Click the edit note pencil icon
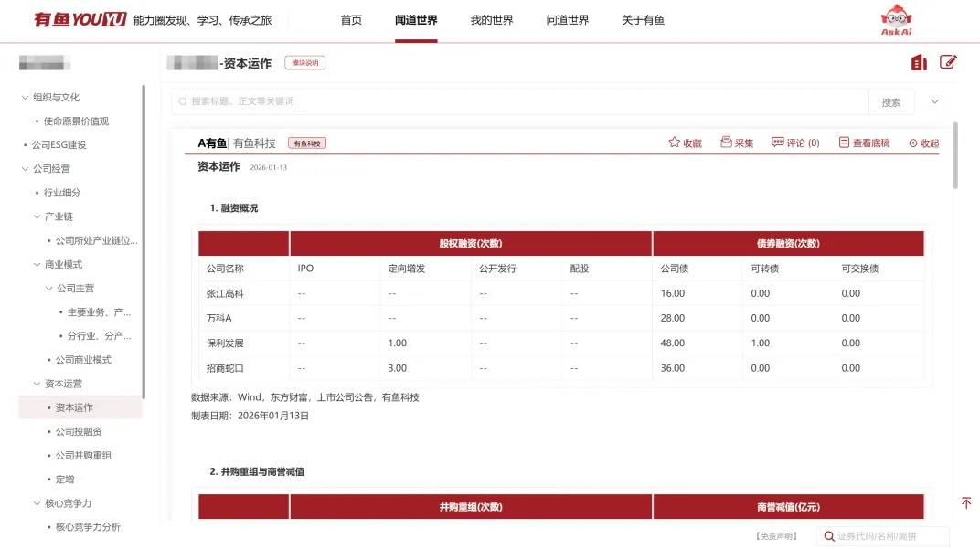Screen dimensions: 980x549 click(948, 62)
